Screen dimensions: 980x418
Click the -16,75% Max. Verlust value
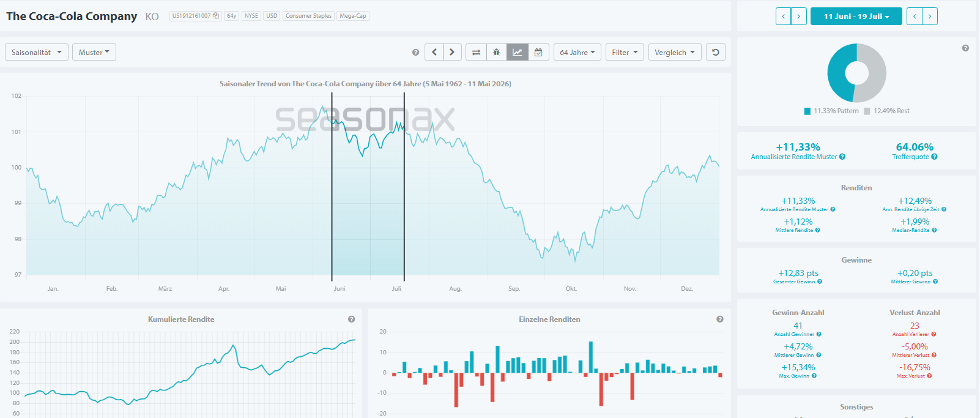click(915, 367)
